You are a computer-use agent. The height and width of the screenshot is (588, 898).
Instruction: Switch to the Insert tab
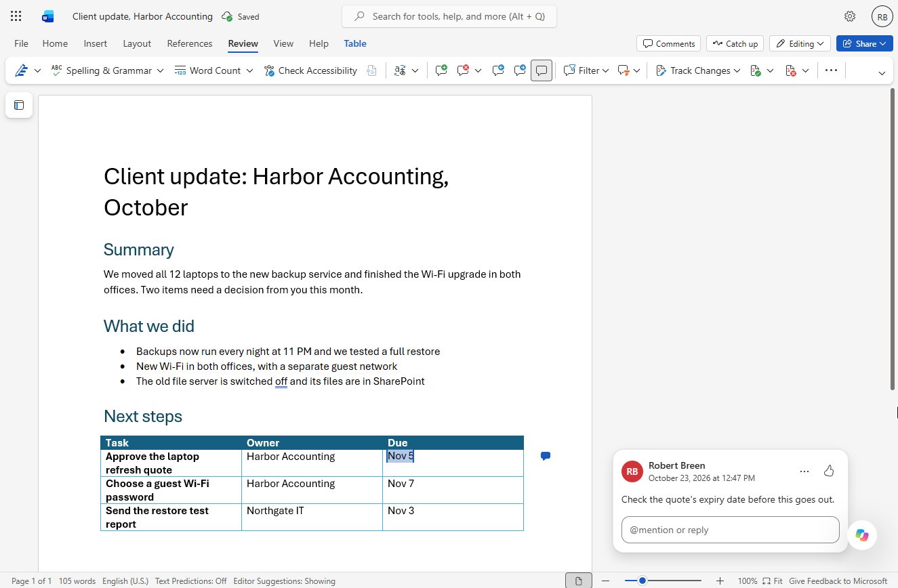tap(96, 43)
